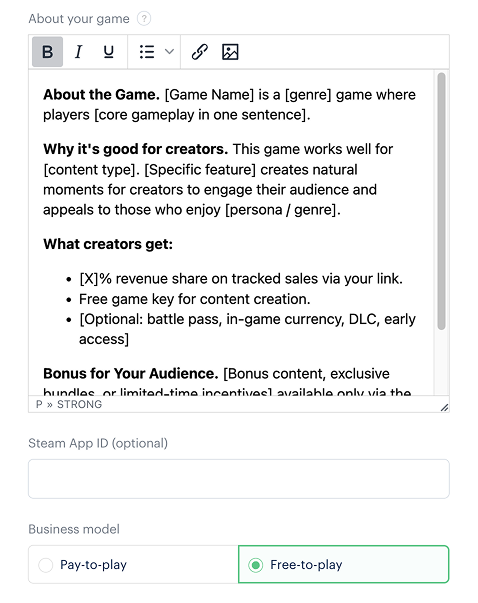Click the What creators get heading
478x603 pixels.
(108, 244)
